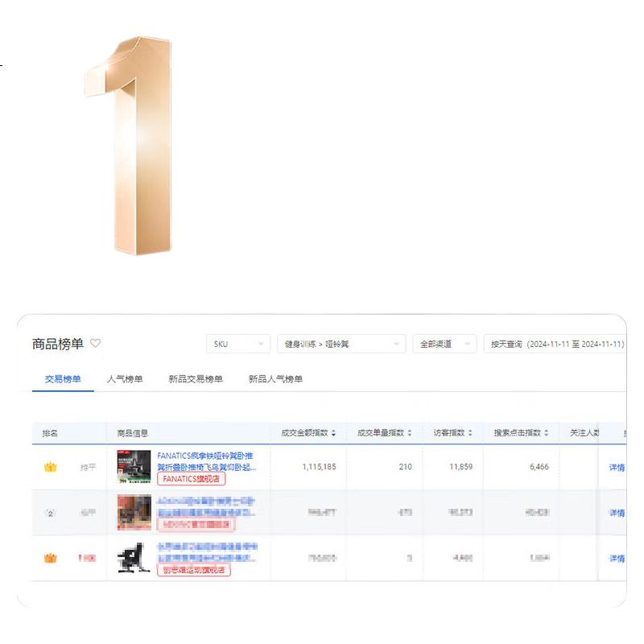Viewport: 644px width, 644px height.
Task: Open the SKU dropdown
Action: (x=238, y=344)
